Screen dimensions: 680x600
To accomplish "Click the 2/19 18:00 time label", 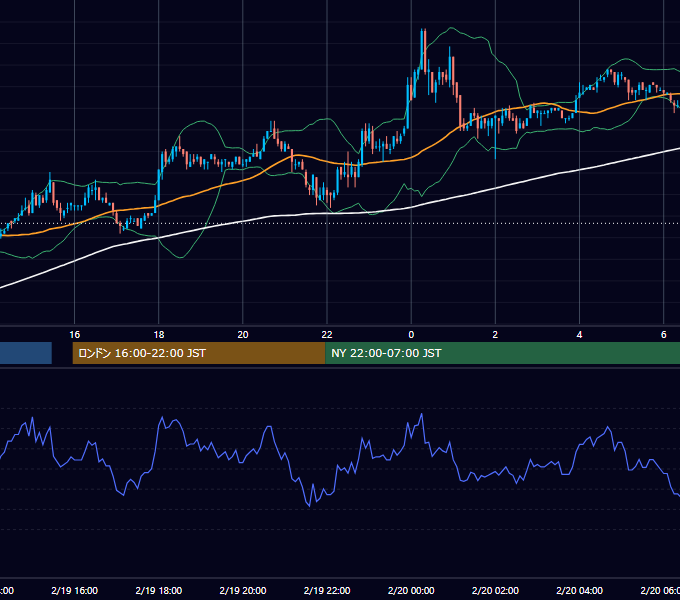I will (x=159, y=590).
